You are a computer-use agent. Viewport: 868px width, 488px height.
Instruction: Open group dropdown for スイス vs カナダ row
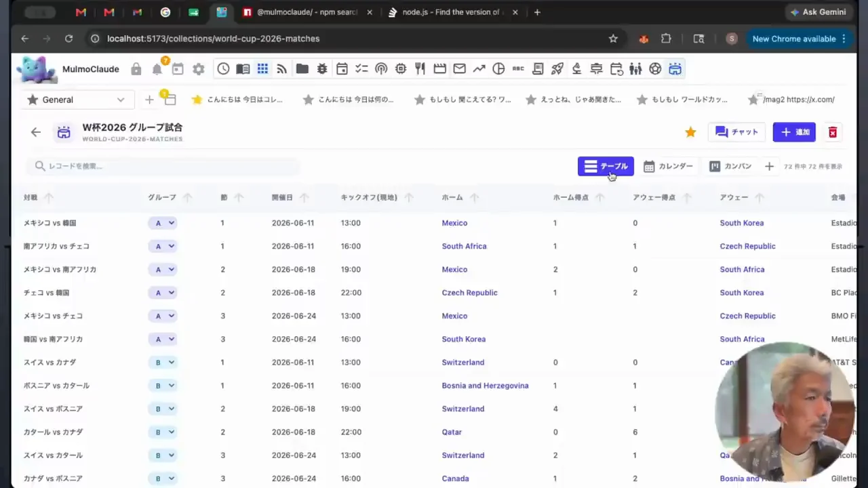point(163,363)
